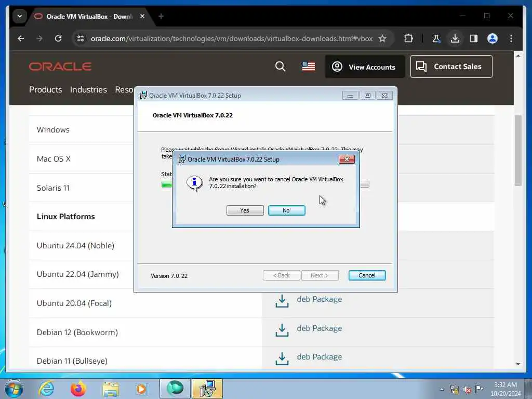The height and width of the screenshot is (399, 532).
Task: Confirm cancel by clicking Yes
Action: tap(245, 210)
